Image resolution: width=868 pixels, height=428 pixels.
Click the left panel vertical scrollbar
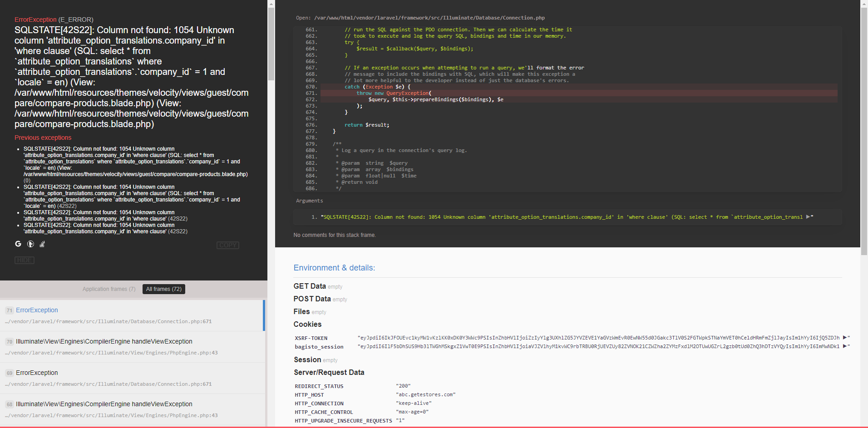[271, 44]
